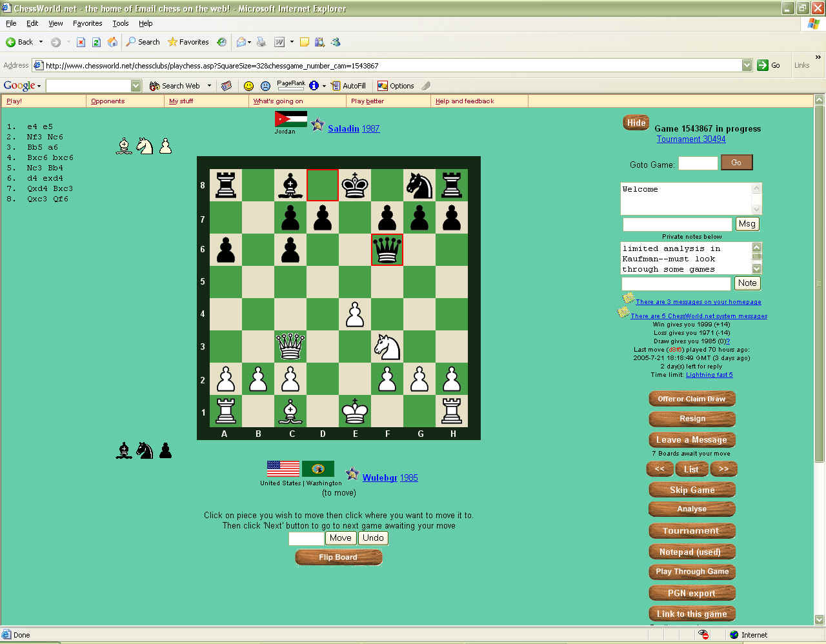Click the page vertical scrollbar thumb

[x=819, y=284]
